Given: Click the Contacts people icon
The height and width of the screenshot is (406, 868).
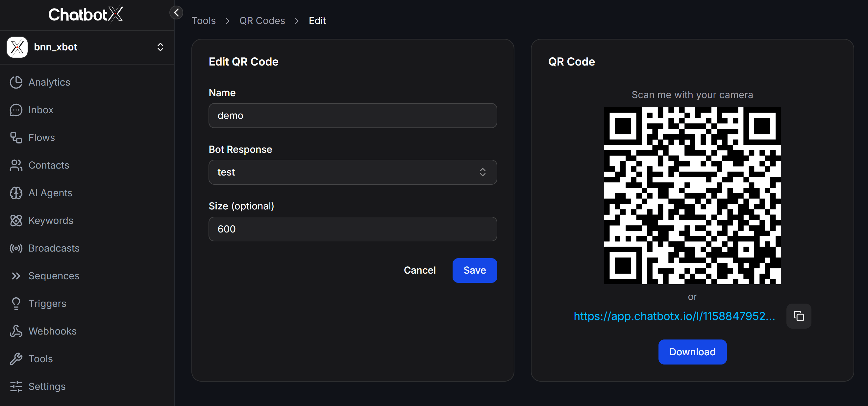Looking at the screenshot, I should 16,165.
